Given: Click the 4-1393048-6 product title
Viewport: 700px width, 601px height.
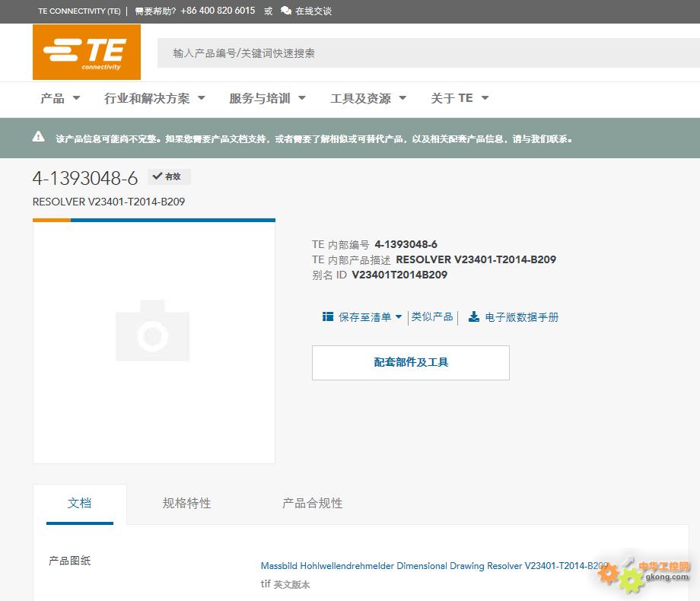Looking at the screenshot, I should 85,178.
